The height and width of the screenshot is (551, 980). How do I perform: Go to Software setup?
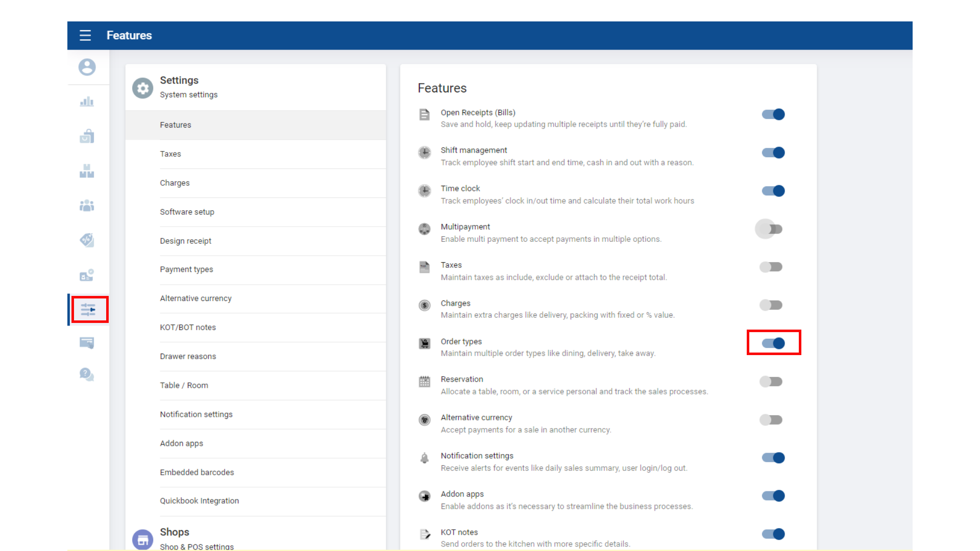(256, 212)
